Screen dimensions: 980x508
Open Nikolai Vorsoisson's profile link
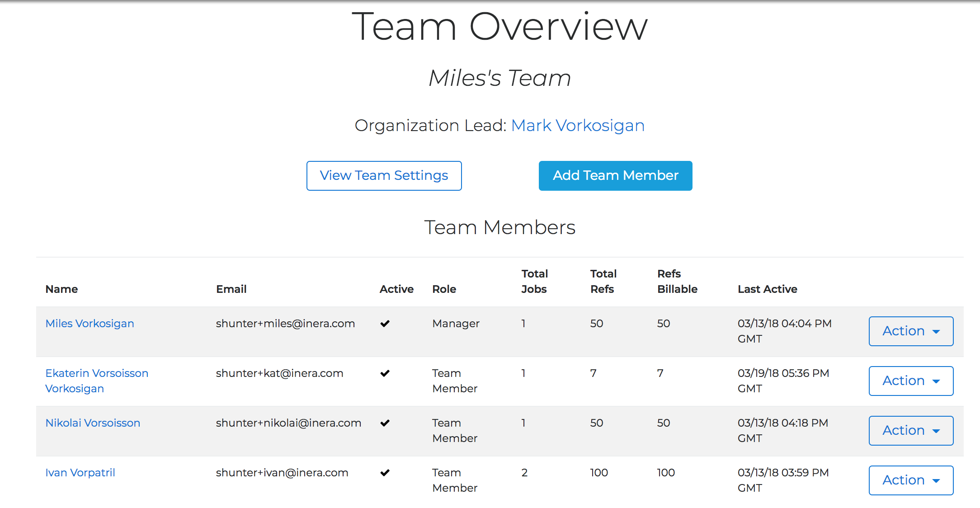pyautogui.click(x=93, y=423)
